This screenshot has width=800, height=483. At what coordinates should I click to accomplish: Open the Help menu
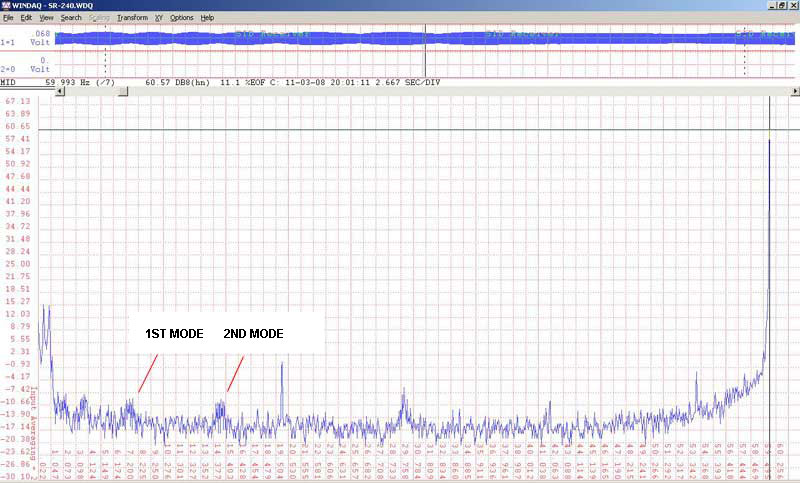pyautogui.click(x=207, y=17)
